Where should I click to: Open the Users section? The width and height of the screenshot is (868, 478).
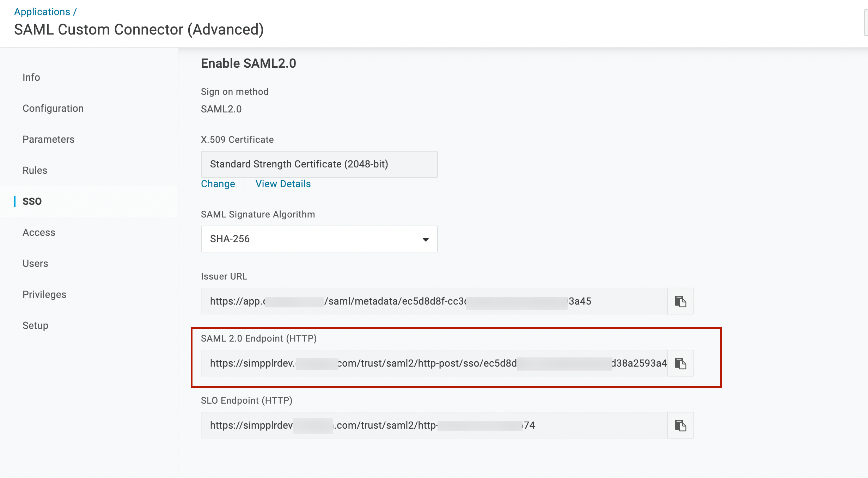(35, 263)
